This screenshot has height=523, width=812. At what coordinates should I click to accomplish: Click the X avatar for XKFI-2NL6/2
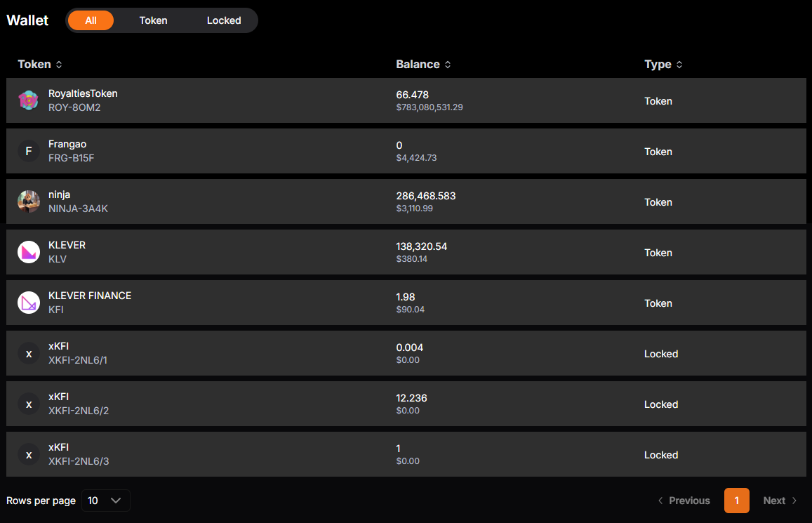point(29,404)
